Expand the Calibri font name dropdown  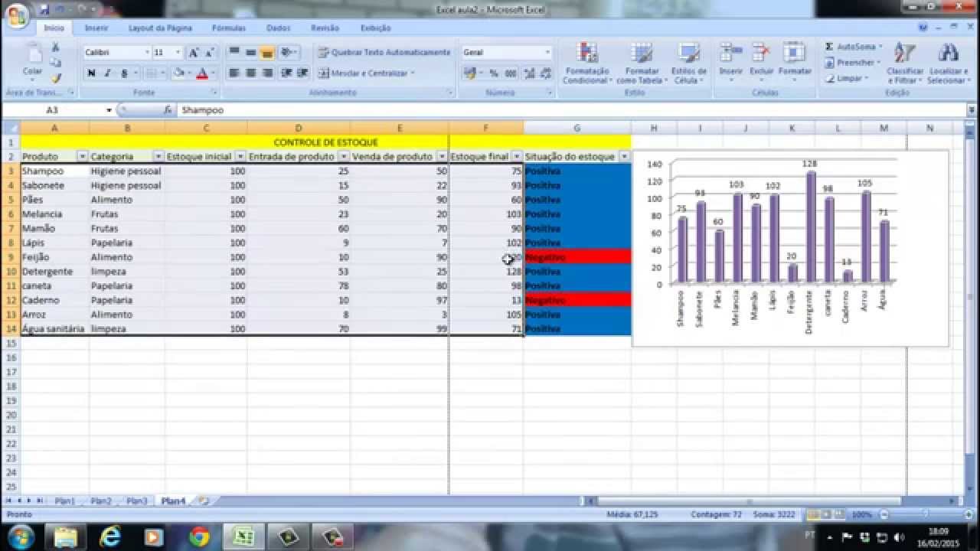(x=147, y=53)
